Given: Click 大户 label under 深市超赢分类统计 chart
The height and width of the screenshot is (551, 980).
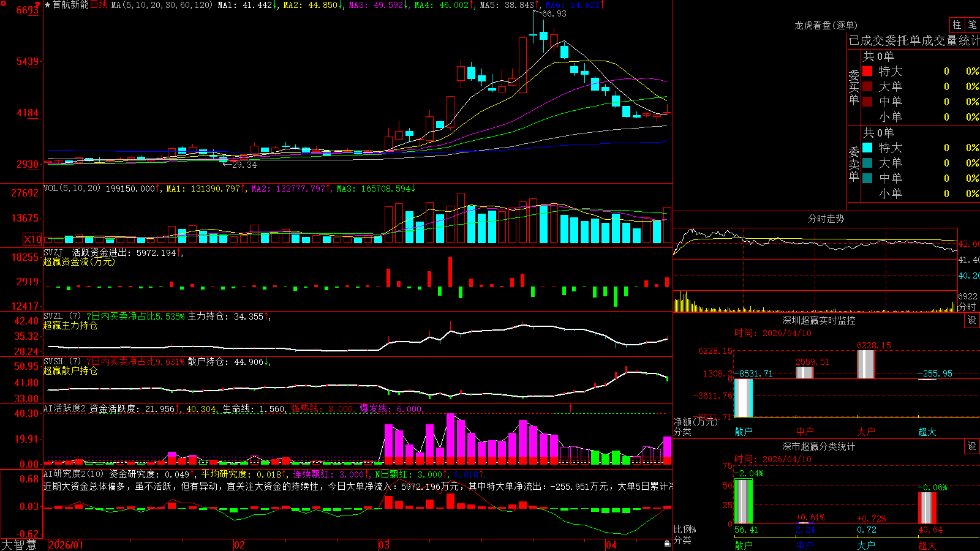Looking at the screenshot, I should 866,545.
